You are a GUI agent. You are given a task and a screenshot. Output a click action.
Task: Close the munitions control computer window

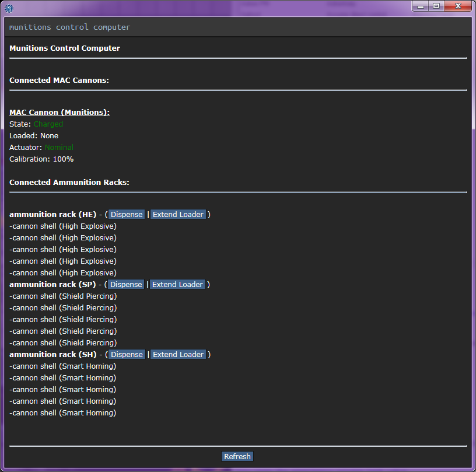(457, 6)
